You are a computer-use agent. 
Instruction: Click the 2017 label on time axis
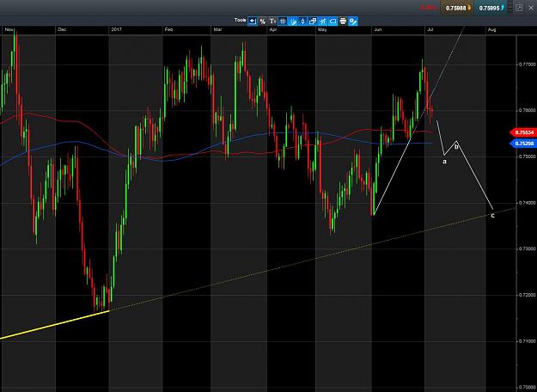pos(116,29)
